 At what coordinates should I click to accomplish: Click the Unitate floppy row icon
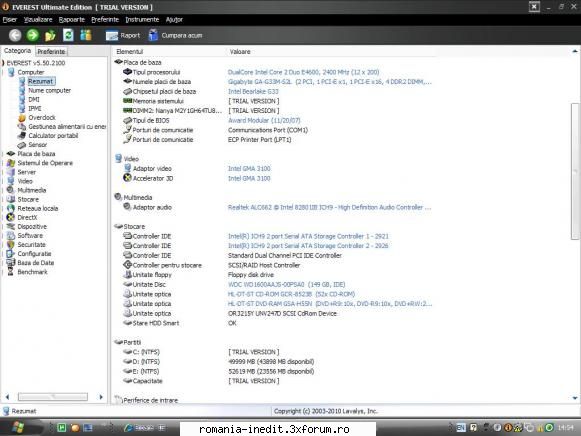tap(127, 274)
